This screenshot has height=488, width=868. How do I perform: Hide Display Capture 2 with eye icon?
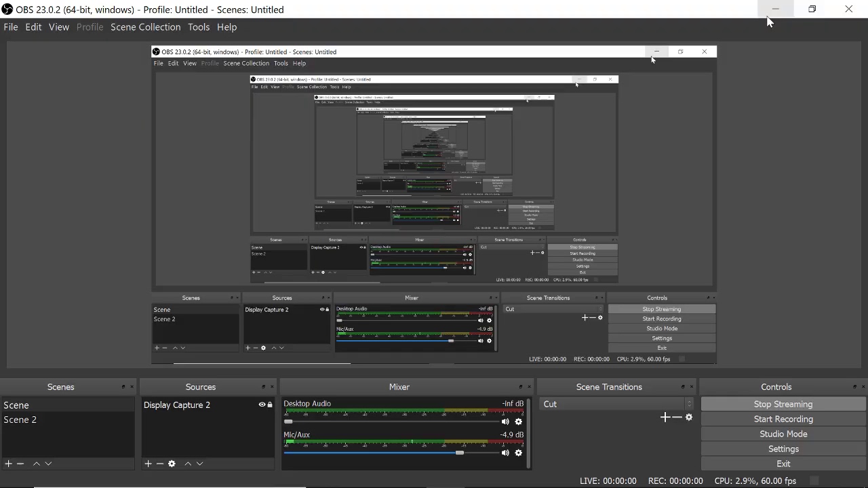click(x=262, y=405)
